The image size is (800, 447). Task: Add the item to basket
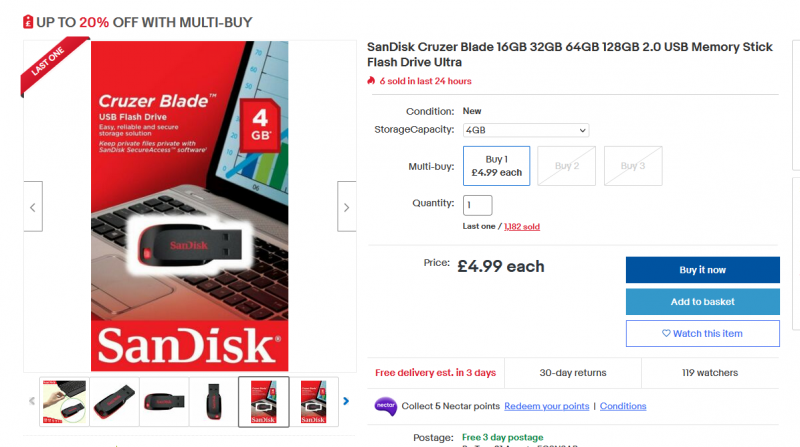coord(703,302)
